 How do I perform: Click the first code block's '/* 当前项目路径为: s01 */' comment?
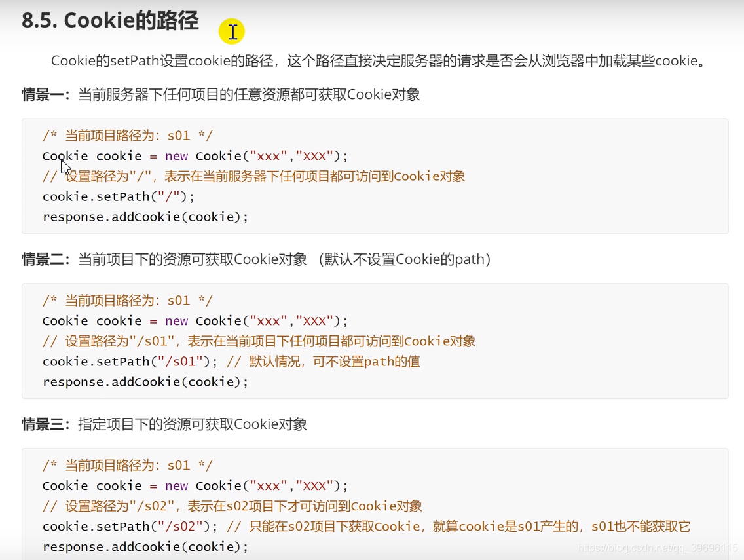128,136
